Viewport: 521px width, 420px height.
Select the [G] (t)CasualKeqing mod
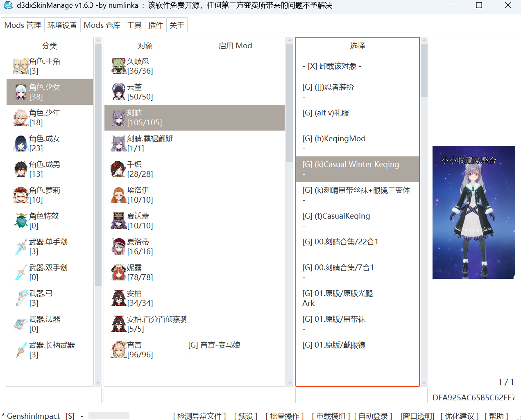358,221
